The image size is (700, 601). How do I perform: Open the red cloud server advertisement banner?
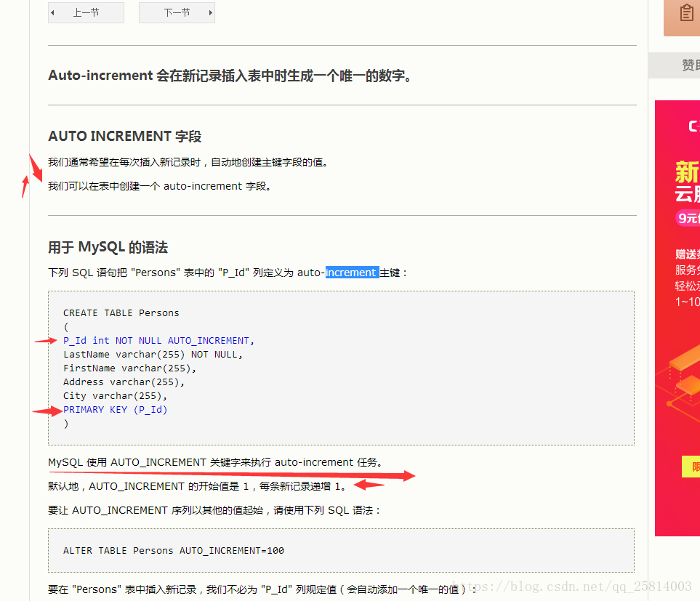click(677, 318)
